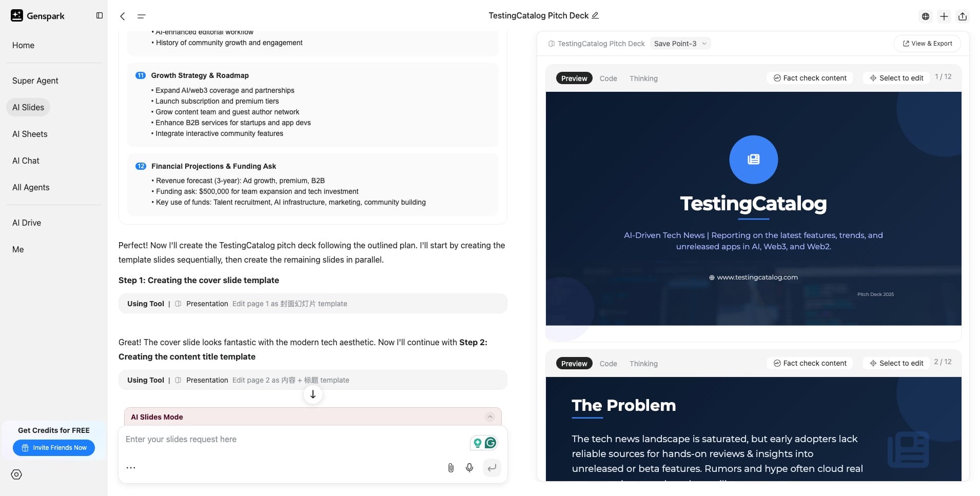The image size is (980, 496).
Task: Attach a file with paperclip icon
Action: (x=450, y=468)
